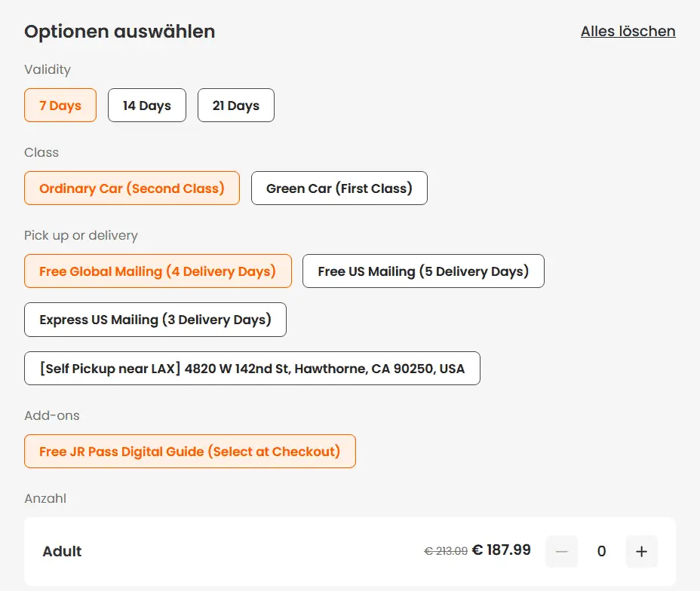This screenshot has height=591, width=700.
Task: Click the Pick up or delivery label
Action: (x=81, y=235)
